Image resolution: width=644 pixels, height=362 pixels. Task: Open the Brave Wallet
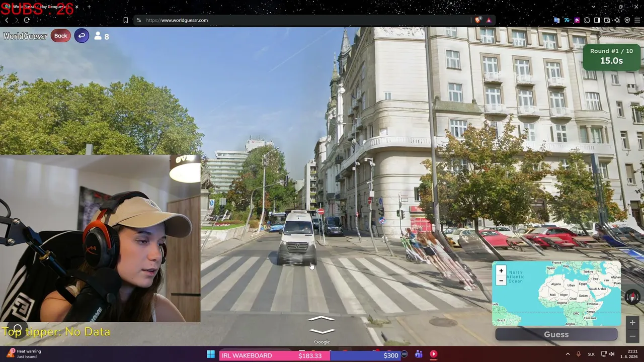[607, 20]
